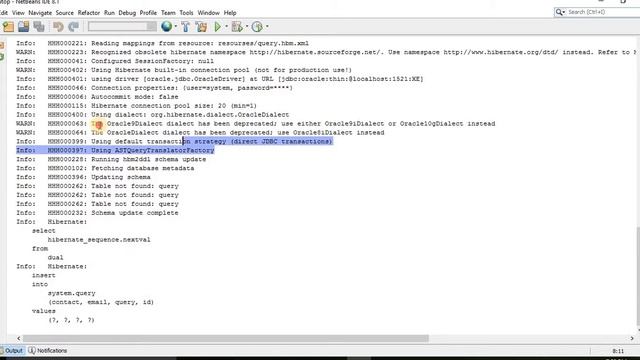Click the 'Schema update complete' line
The width and height of the screenshot is (640, 360).
click(x=97, y=213)
